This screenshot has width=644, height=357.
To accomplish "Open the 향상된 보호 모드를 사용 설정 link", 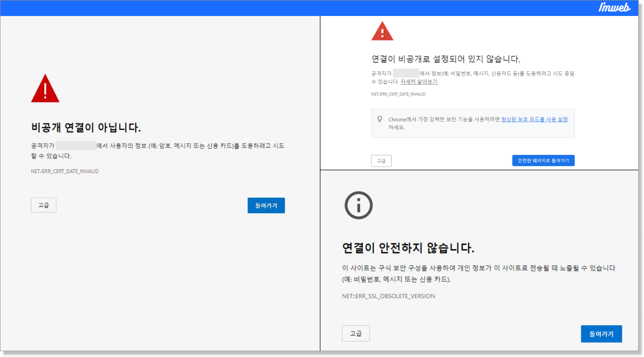I will point(534,119).
